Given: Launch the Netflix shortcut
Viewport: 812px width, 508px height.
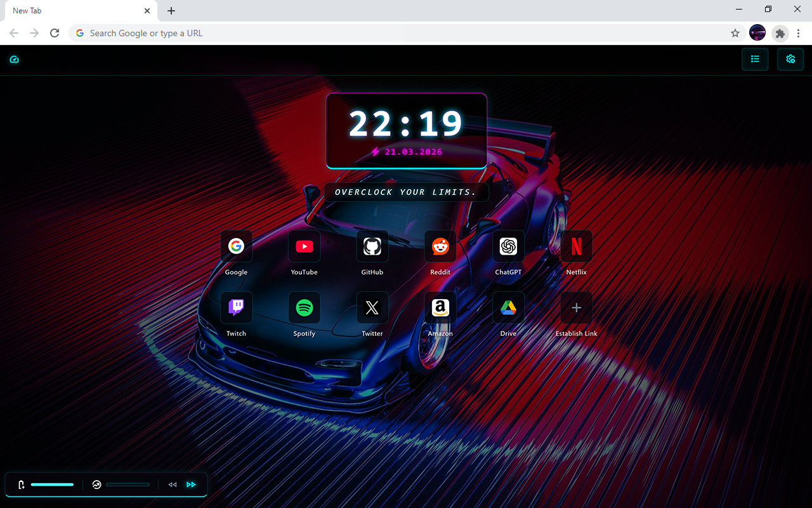Looking at the screenshot, I should pyautogui.click(x=576, y=246).
